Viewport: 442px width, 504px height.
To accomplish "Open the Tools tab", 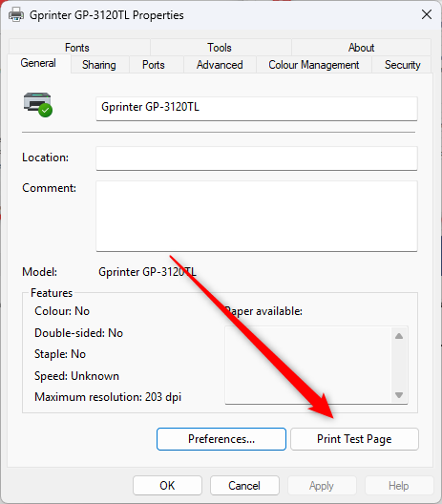I will click(x=220, y=48).
